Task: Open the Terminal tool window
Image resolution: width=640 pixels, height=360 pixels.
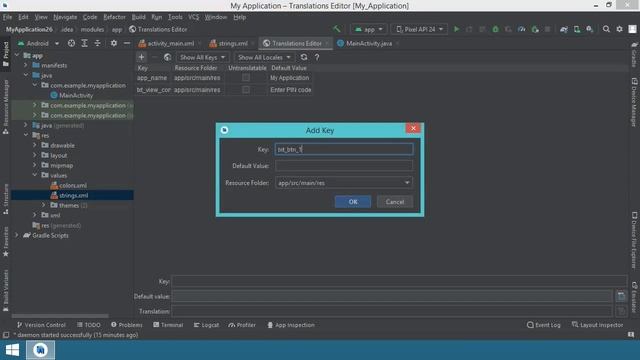Action: point(168,325)
